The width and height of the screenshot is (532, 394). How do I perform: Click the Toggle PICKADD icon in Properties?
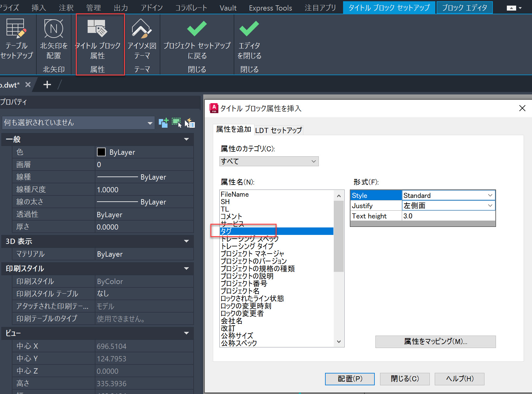pos(163,123)
